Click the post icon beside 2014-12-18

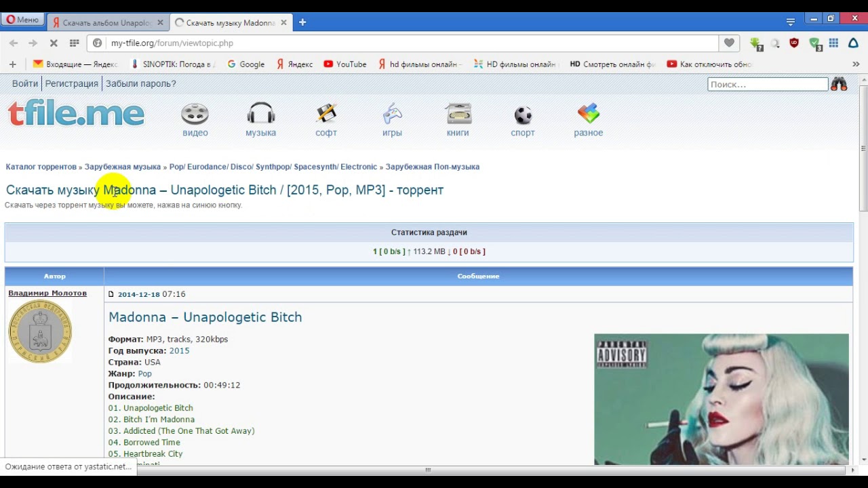coord(111,294)
